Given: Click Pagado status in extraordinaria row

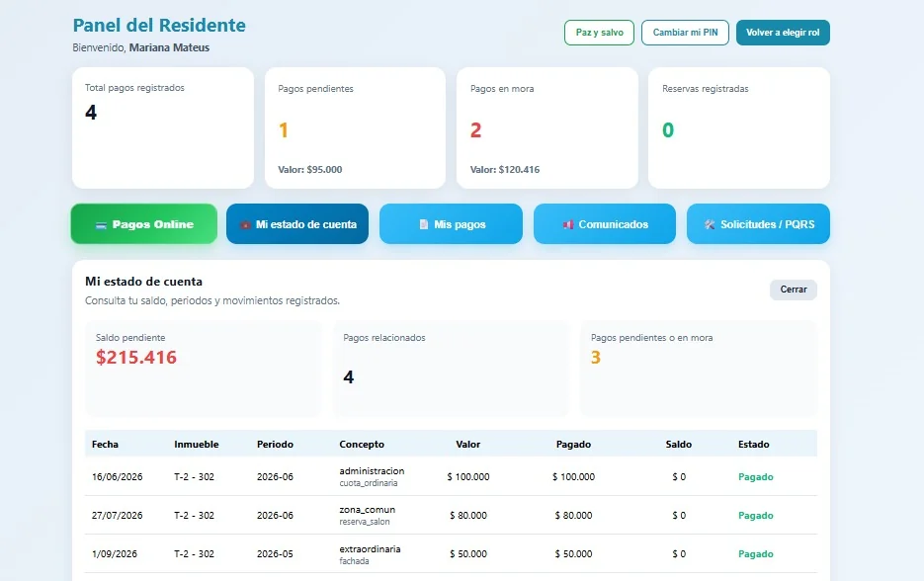Looking at the screenshot, I should (x=755, y=554).
